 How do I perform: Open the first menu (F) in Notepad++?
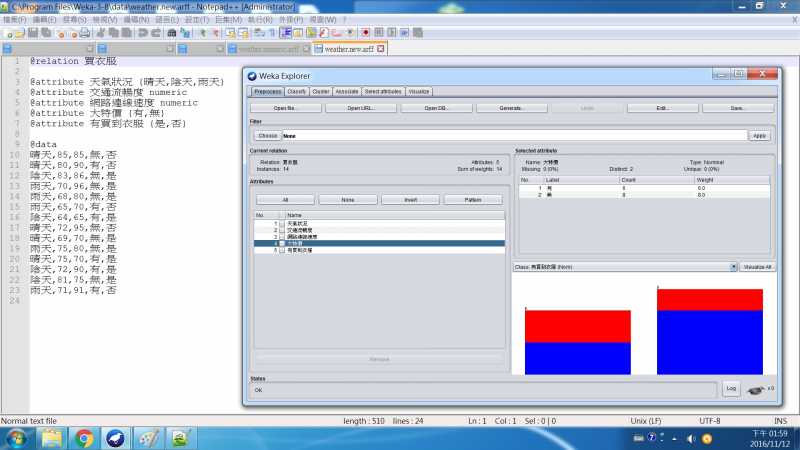click(14, 19)
